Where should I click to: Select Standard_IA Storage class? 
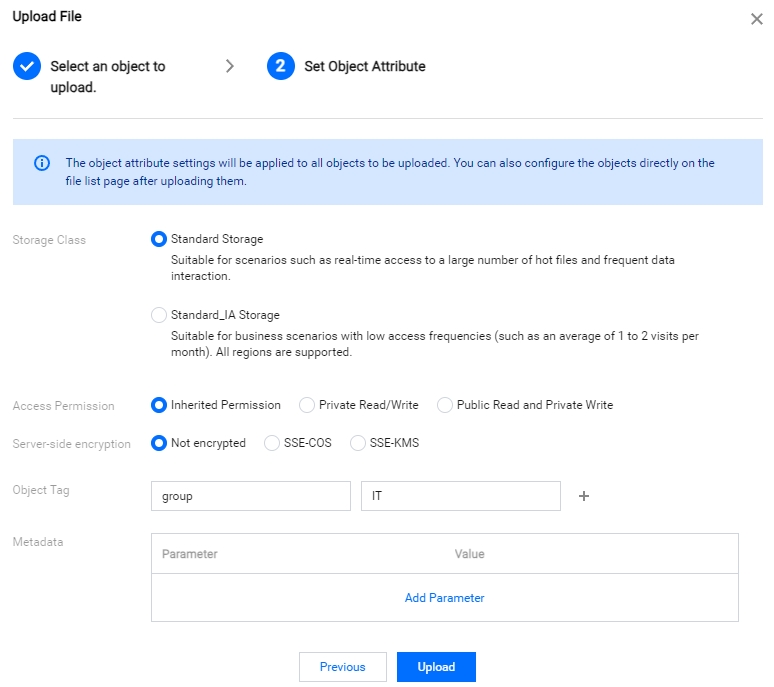click(158, 315)
